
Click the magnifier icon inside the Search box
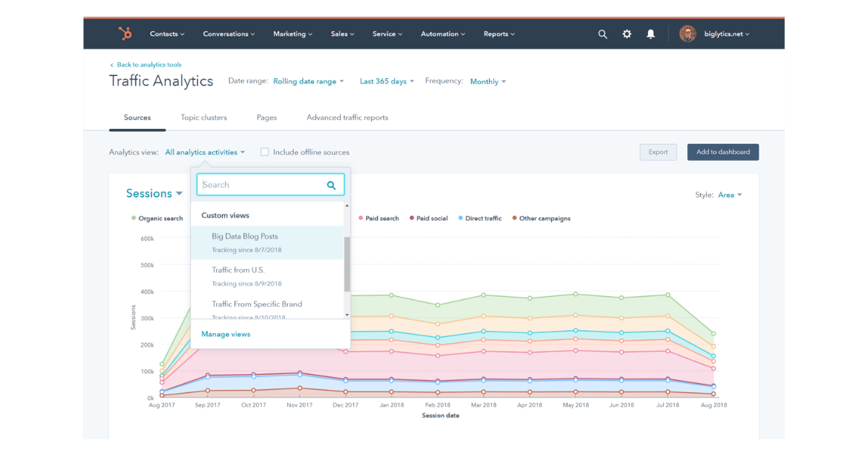click(331, 185)
